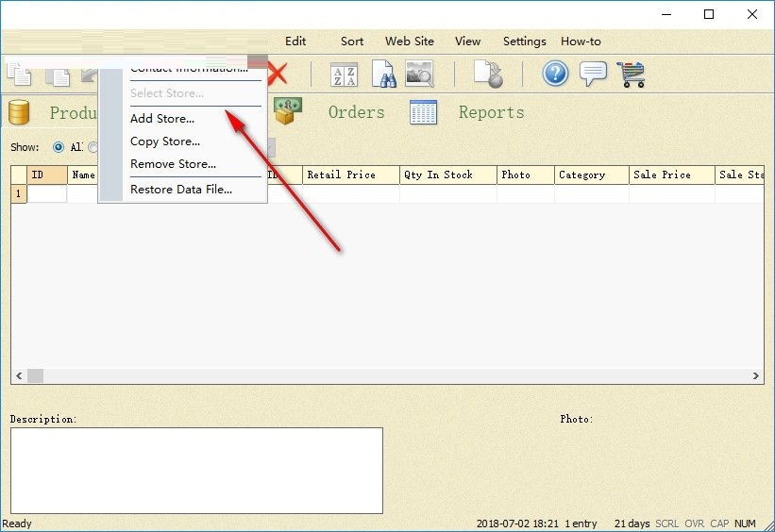This screenshot has height=532, width=775.
Task: Click the 21 days status bar text
Action: (x=632, y=524)
